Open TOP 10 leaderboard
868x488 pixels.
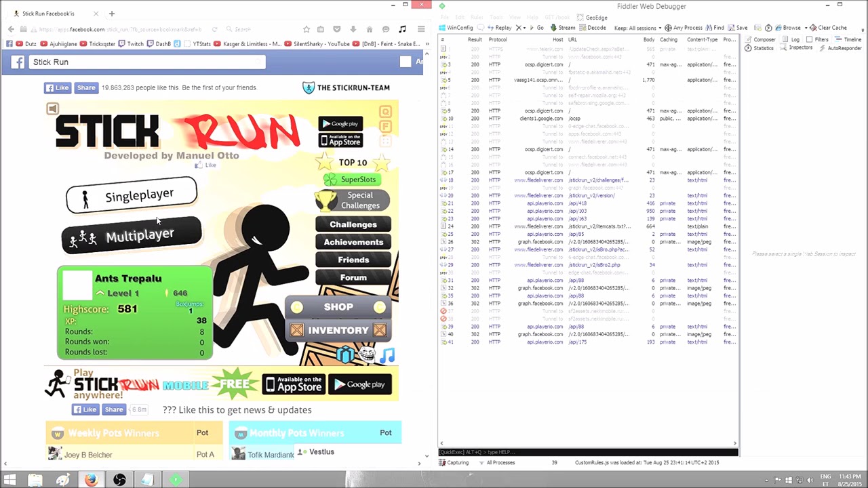353,162
